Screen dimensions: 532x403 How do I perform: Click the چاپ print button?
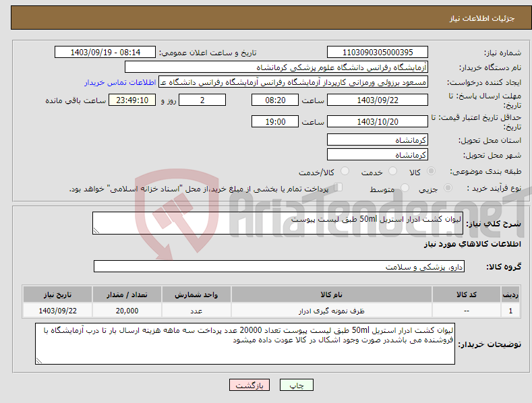coord(296,385)
